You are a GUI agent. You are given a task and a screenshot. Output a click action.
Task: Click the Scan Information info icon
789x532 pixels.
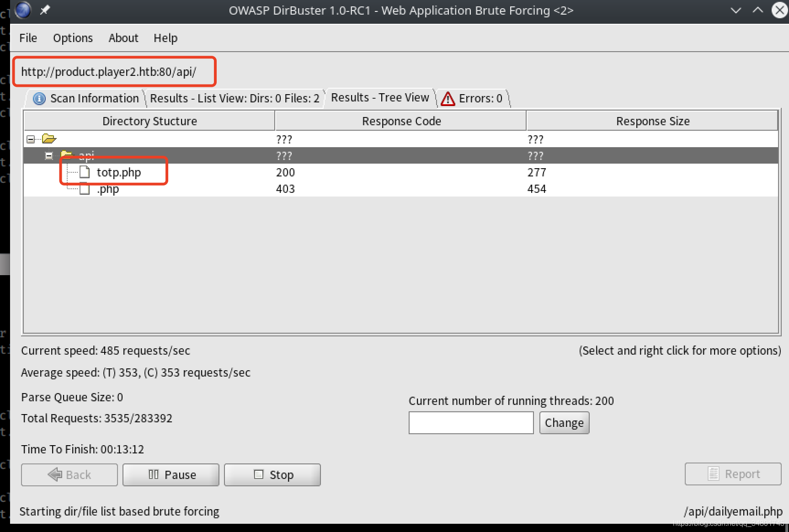point(39,99)
